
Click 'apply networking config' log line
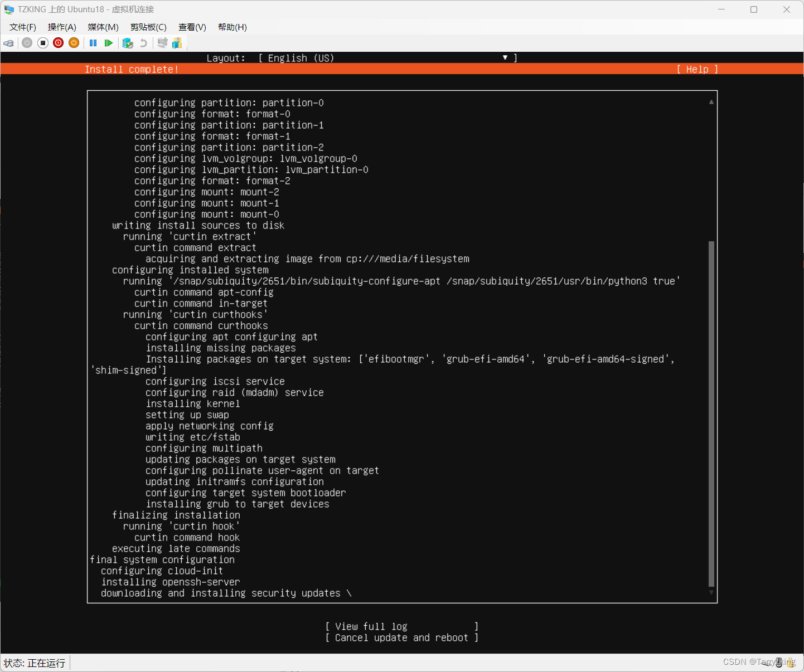210,426
